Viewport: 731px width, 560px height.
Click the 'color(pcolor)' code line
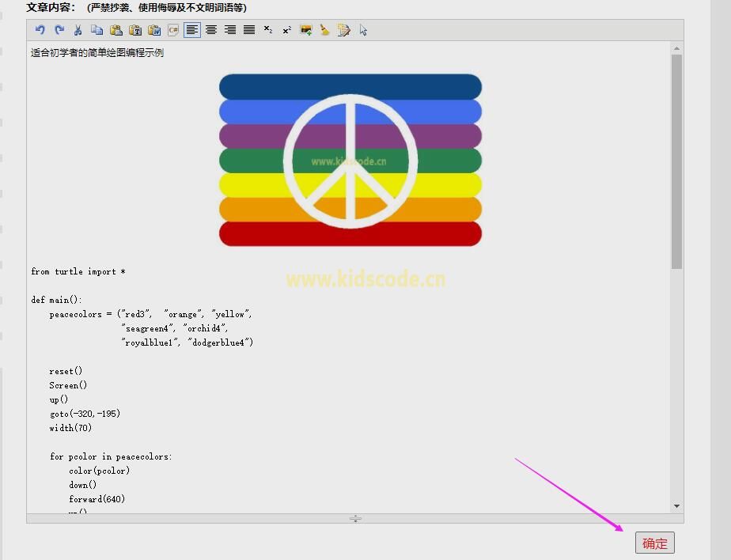(x=100, y=471)
